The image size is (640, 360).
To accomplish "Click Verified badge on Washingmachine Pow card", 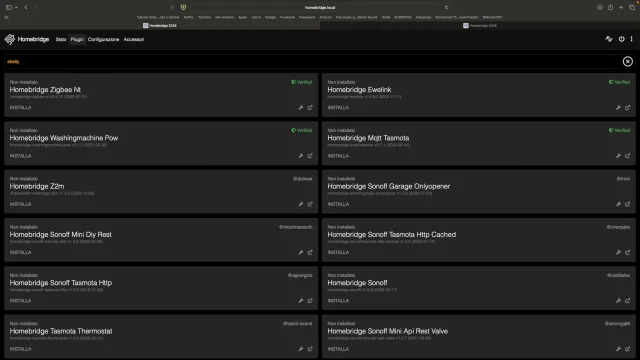I will 302,130.
